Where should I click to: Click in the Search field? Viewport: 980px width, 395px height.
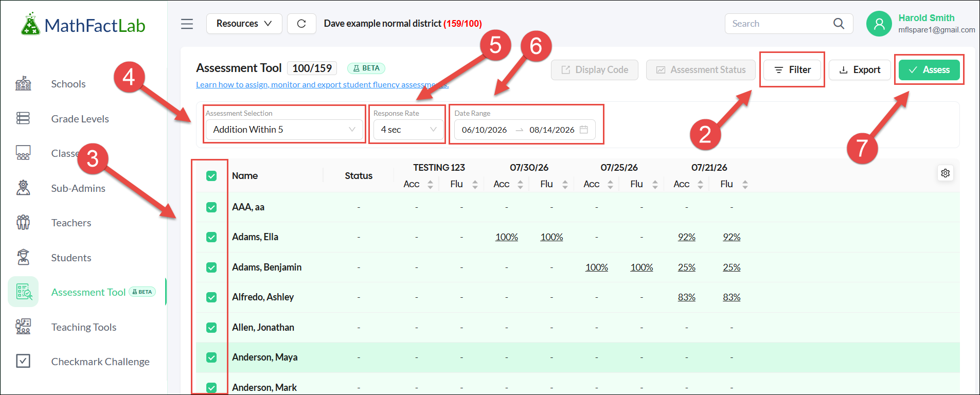(x=779, y=24)
